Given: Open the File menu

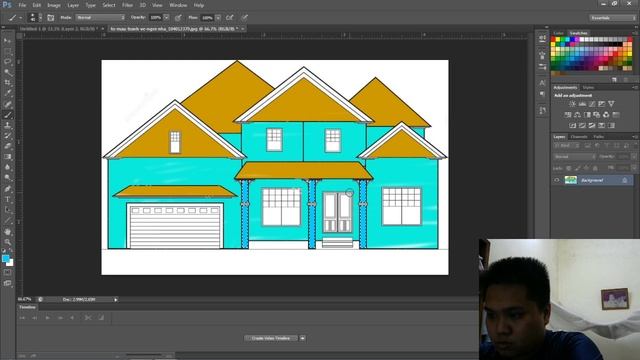Looking at the screenshot, I should coord(22,5).
